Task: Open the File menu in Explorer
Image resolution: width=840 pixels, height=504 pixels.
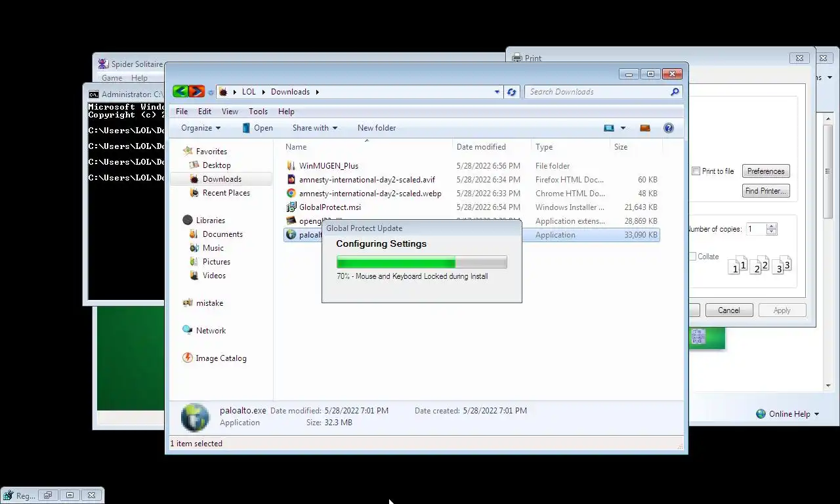Action: [182, 112]
